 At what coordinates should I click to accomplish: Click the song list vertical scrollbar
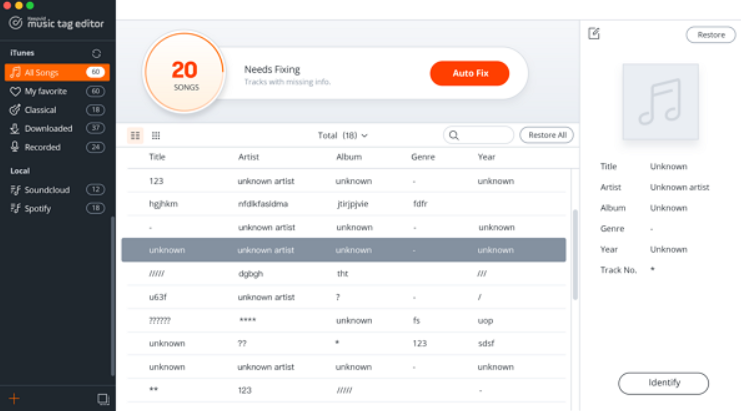click(x=574, y=253)
